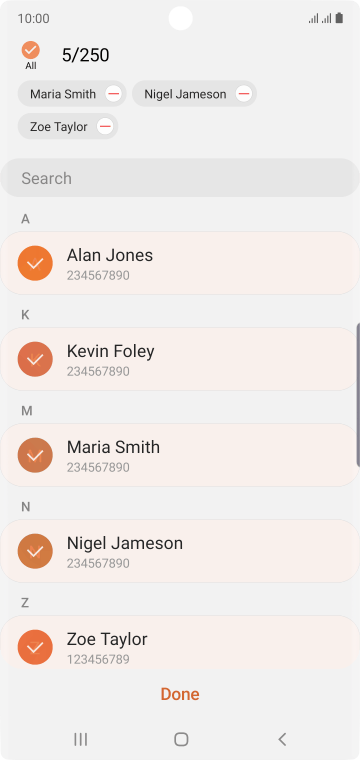This screenshot has height=760, width=360.
Task: Uncheck the Kevin Foley contact checkmark
Action: click(x=35, y=359)
